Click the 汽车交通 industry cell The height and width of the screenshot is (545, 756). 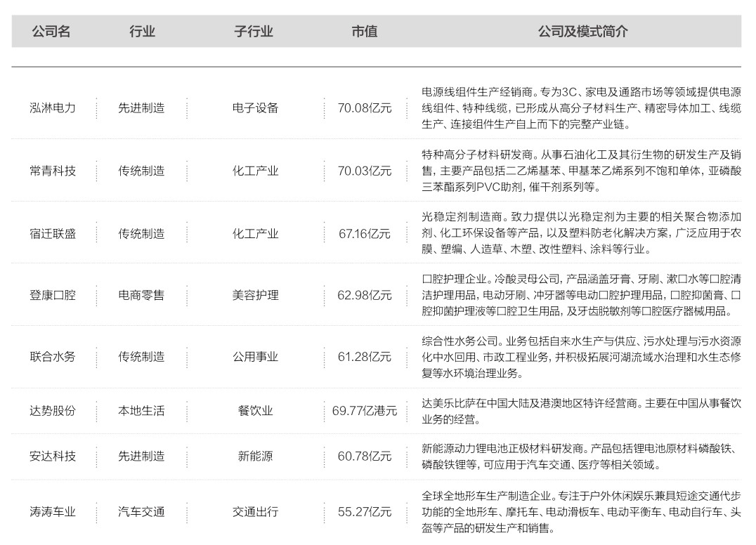141,512
